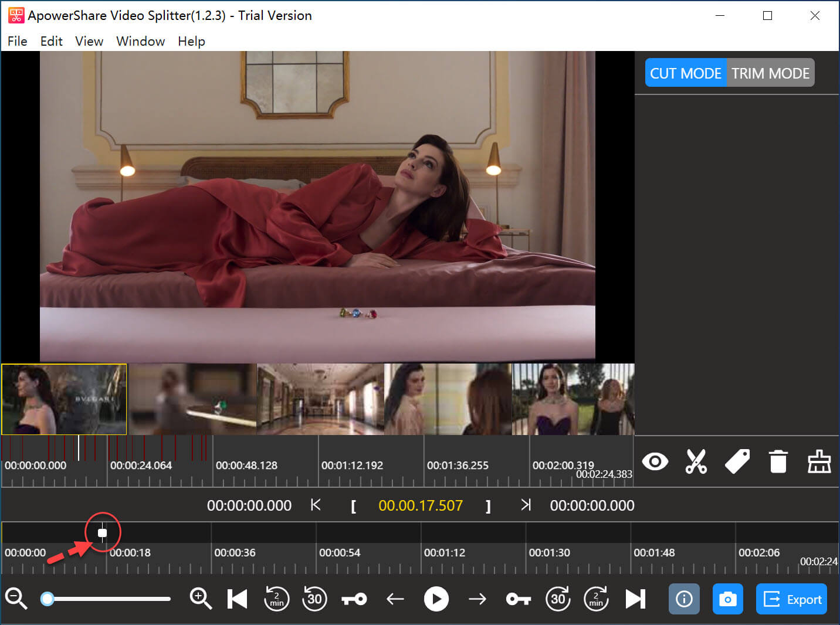This screenshot has height=625, width=840.
Task: Switch to TRIM MODE
Action: pyautogui.click(x=770, y=73)
